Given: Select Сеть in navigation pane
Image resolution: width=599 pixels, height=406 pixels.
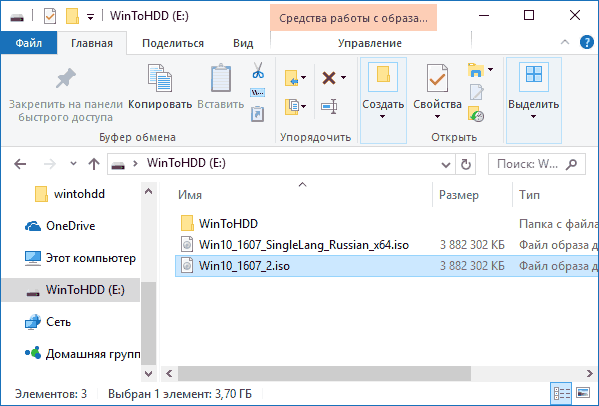Looking at the screenshot, I should [48, 322].
